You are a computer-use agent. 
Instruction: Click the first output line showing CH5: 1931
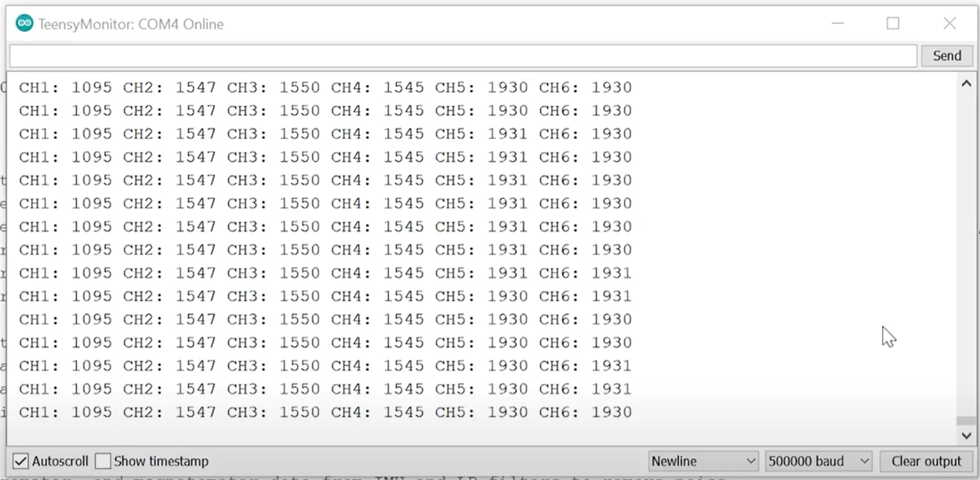(325, 134)
